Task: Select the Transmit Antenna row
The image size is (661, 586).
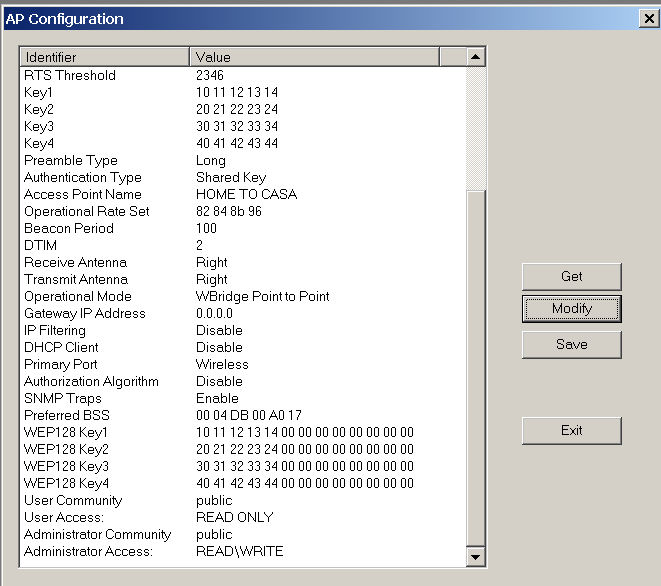Action: click(243, 279)
